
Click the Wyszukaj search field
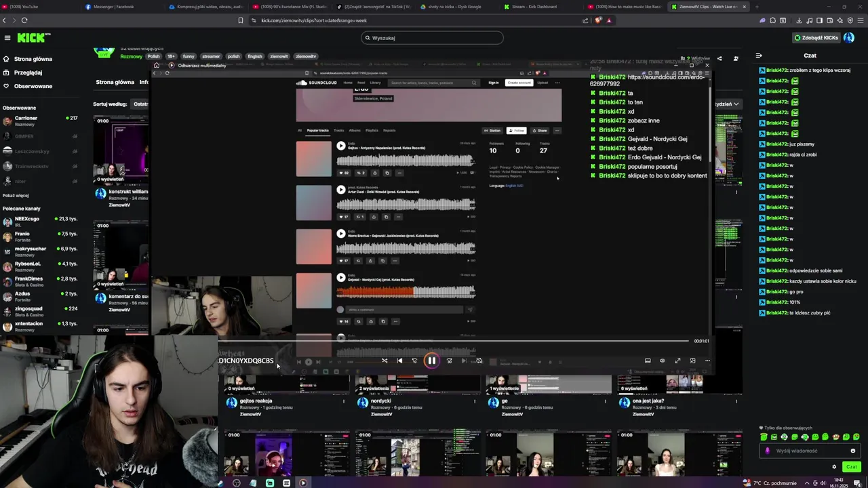click(x=433, y=38)
